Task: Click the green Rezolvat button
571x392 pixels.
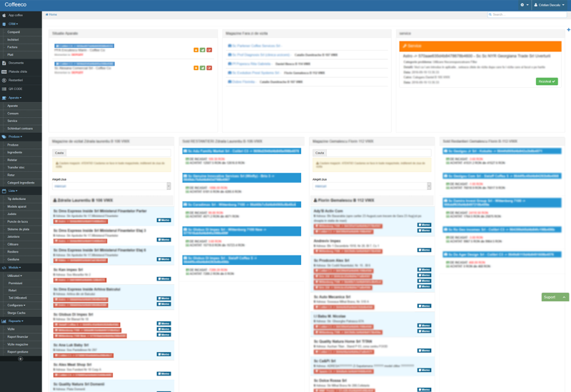Action: click(x=546, y=81)
